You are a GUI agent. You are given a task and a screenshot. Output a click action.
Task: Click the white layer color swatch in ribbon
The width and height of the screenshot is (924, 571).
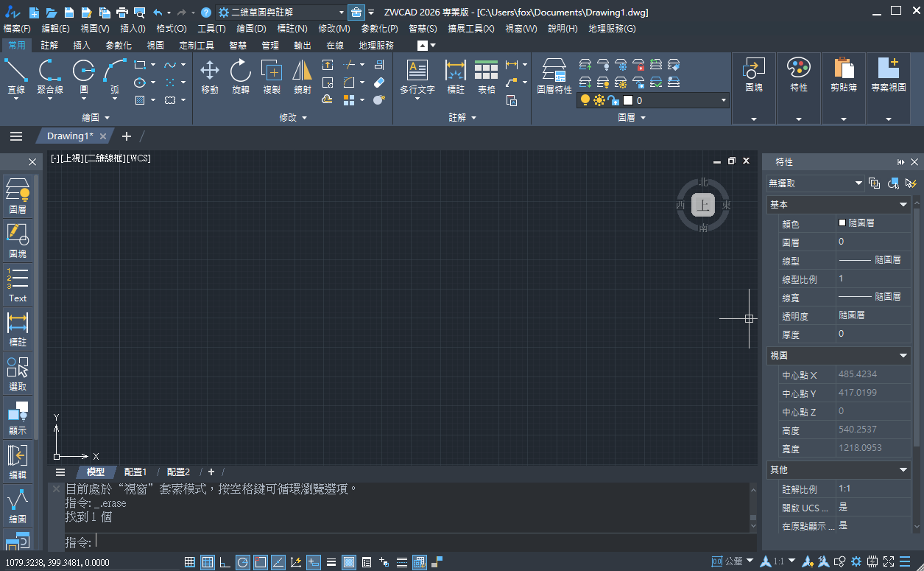628,100
